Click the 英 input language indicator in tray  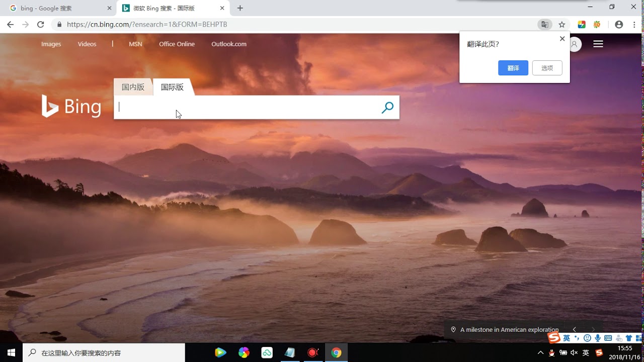click(x=586, y=353)
